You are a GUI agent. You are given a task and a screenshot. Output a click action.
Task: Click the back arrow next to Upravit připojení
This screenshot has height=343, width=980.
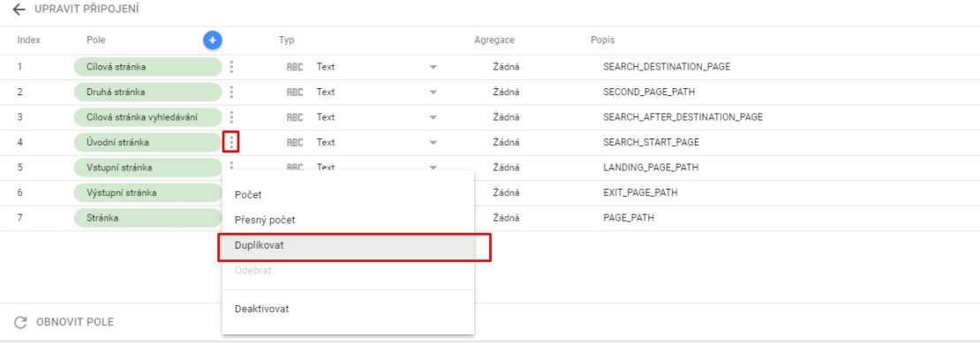coord(19,10)
